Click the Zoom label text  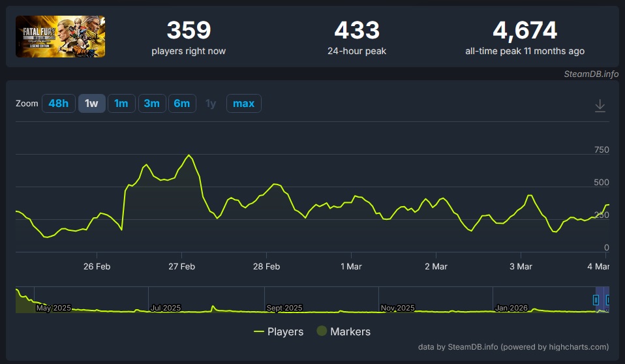point(27,104)
